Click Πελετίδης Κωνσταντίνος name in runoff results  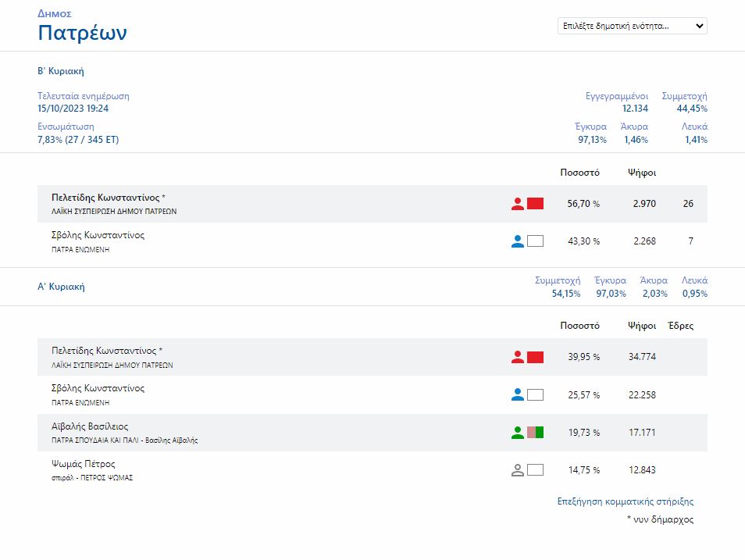(105, 198)
